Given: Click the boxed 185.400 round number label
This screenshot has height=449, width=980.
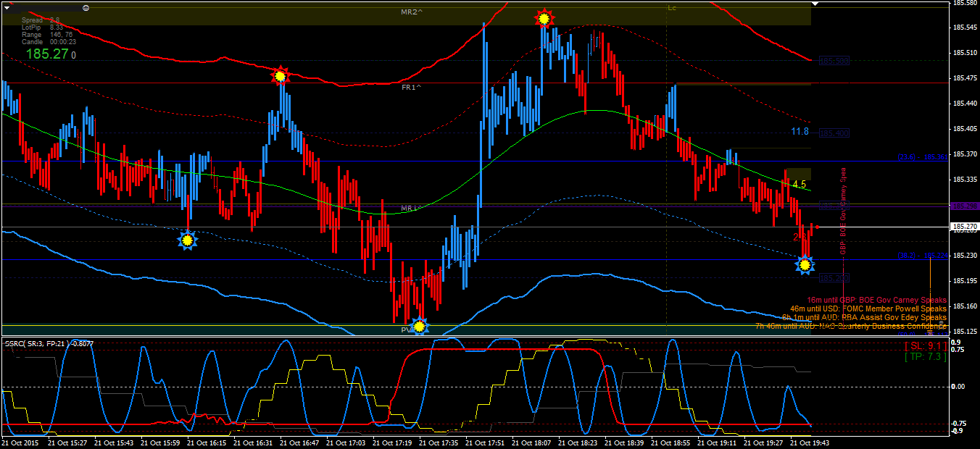Looking at the screenshot, I should [834, 133].
